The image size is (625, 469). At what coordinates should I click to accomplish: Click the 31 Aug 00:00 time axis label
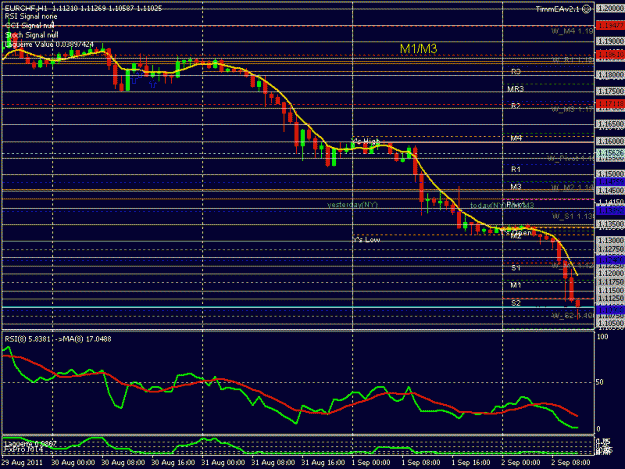[x=223, y=463]
